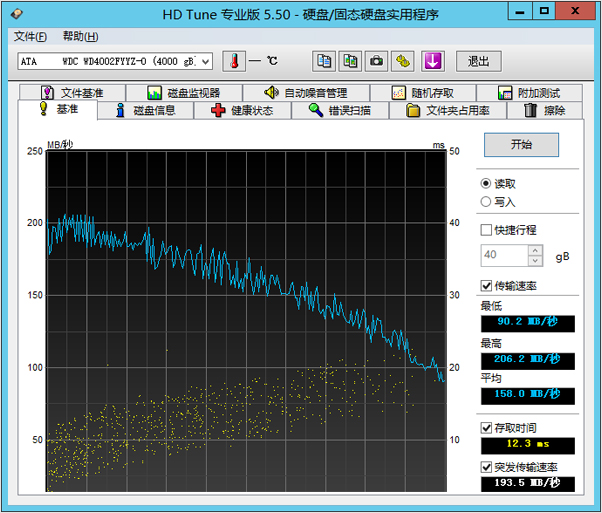Viewport: 602px width, 513px height.
Task: Click the copy text to clipboard icon
Action: pos(324,61)
